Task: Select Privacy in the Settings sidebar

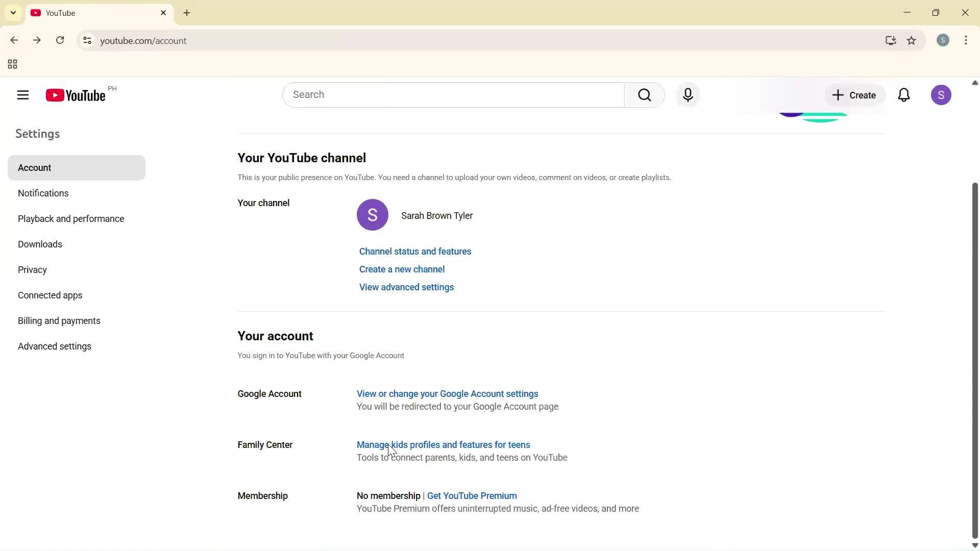Action: [x=32, y=269]
